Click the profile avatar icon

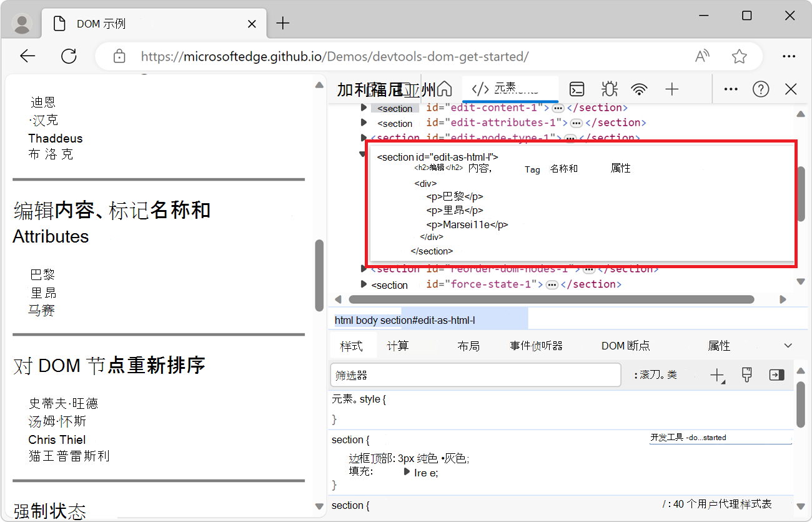(x=22, y=24)
